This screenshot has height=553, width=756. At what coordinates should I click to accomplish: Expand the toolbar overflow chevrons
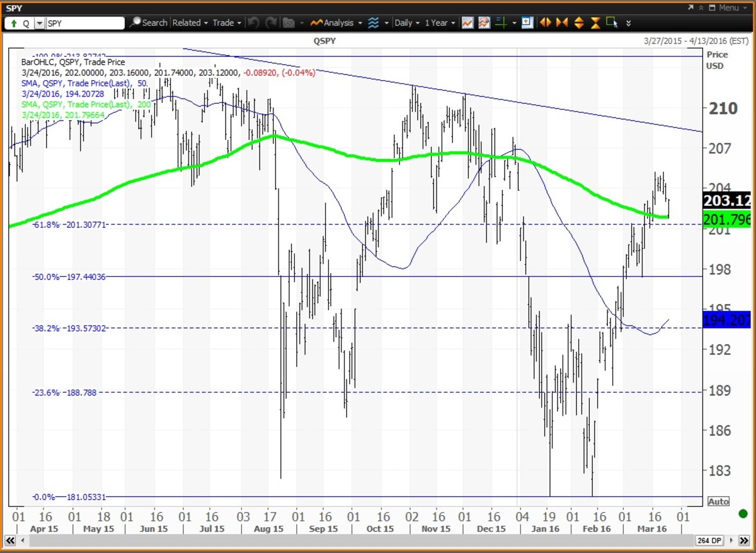tap(628, 23)
